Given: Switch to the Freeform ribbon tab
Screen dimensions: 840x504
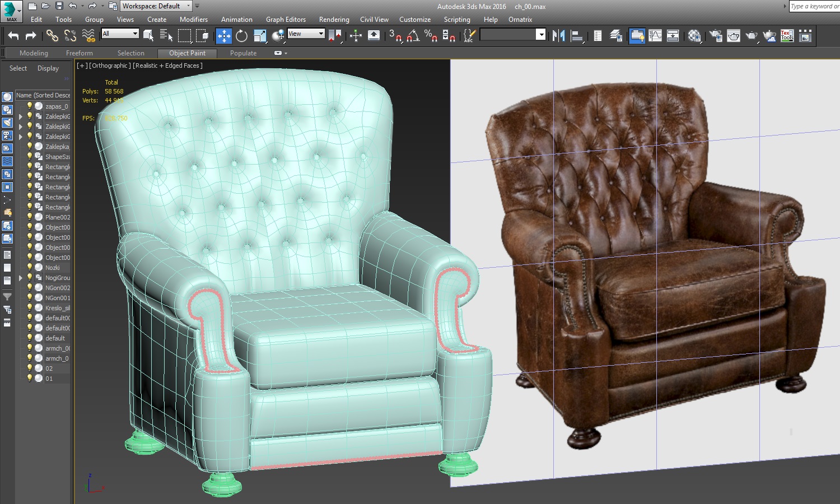Looking at the screenshot, I should pyautogui.click(x=80, y=53).
